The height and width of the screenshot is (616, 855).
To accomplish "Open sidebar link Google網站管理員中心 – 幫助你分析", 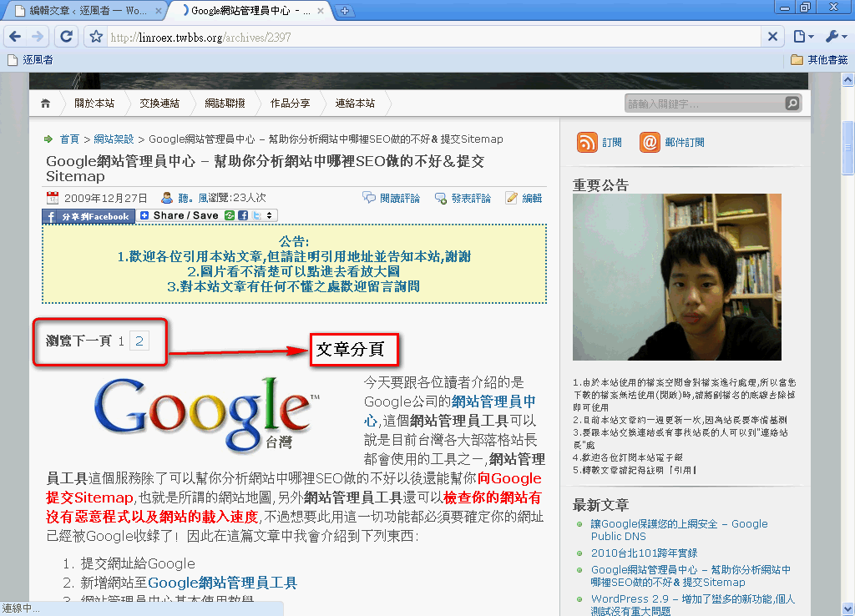I will point(691,576).
